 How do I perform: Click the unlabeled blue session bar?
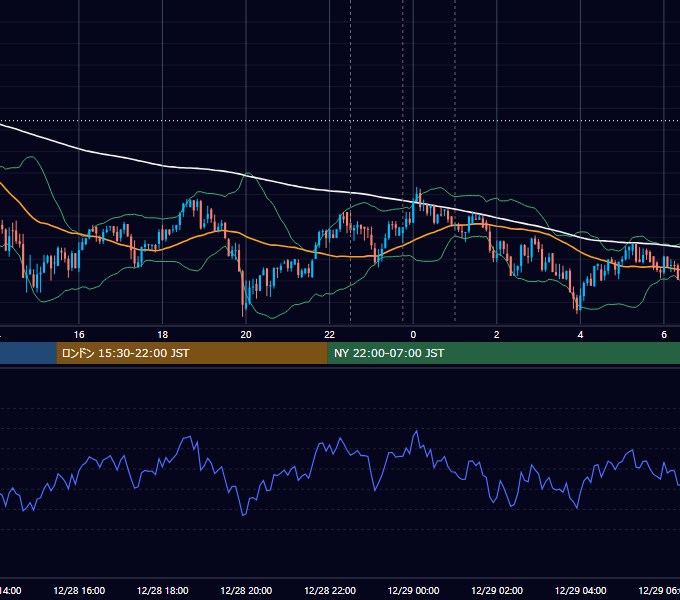tap(28, 353)
